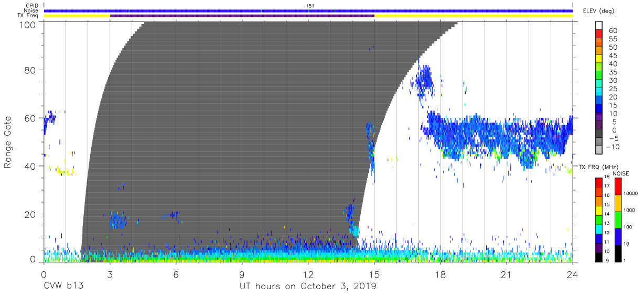Click the 15 tick on the UT hours axis
This screenshot has height=297, width=644.
(x=374, y=274)
